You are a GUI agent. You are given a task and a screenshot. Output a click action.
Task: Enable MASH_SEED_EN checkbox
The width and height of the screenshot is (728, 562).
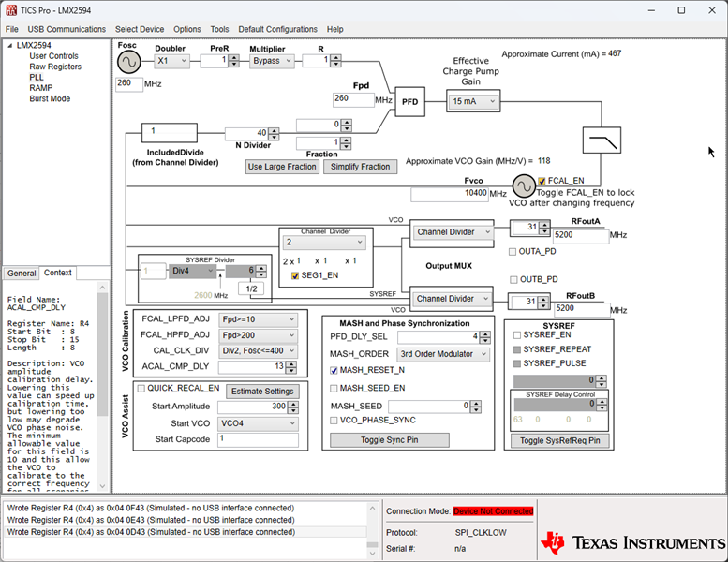pyautogui.click(x=334, y=388)
